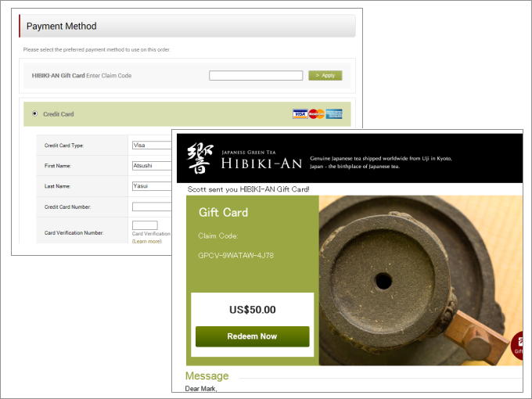Screen dimensions: 532x399
Task: Select the Credit Card radio button
Action: (34, 113)
